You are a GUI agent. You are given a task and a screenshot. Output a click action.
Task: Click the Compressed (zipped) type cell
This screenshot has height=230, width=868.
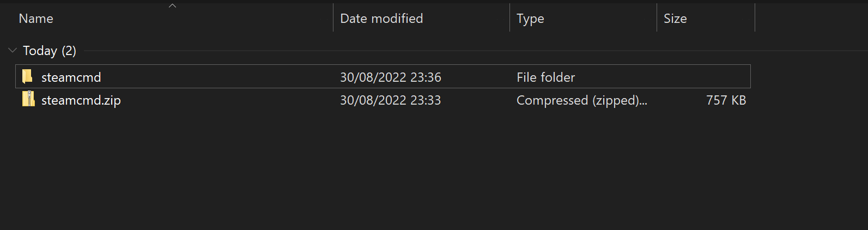581,100
